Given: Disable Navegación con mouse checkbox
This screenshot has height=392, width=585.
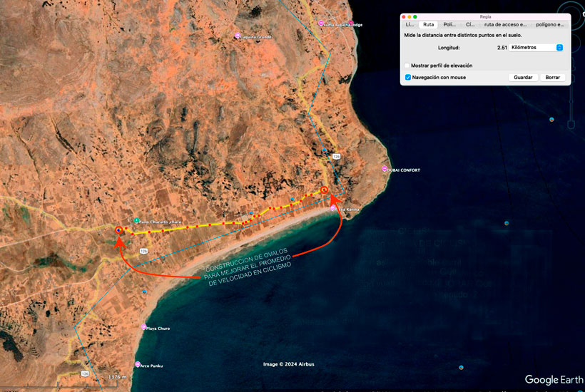Looking at the screenshot, I should (x=407, y=77).
